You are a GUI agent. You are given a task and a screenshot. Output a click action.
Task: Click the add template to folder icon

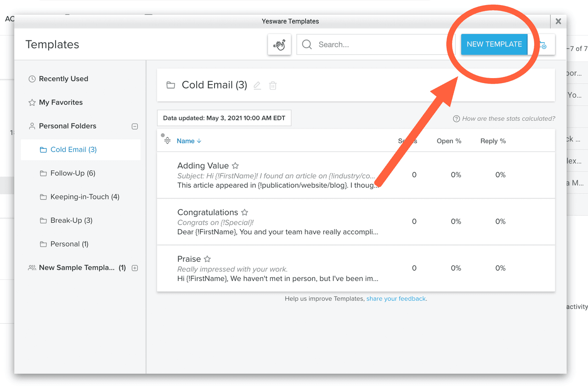pos(543,45)
